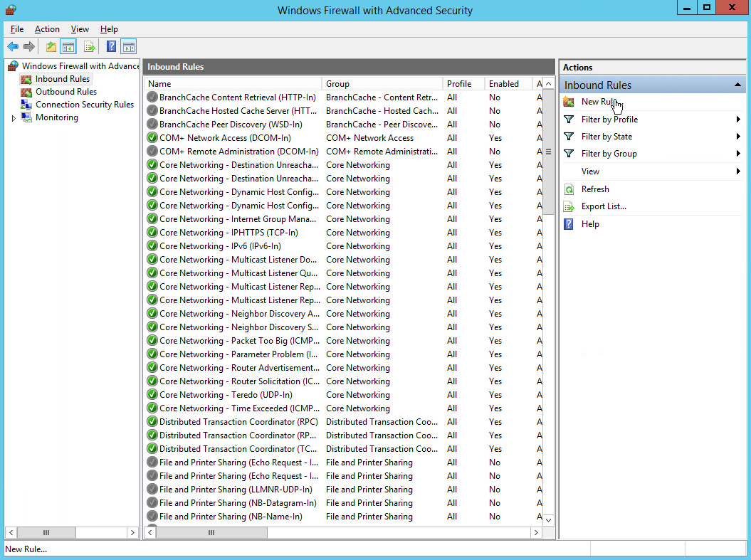Click the Outbound Rules firewall icon

click(26, 92)
